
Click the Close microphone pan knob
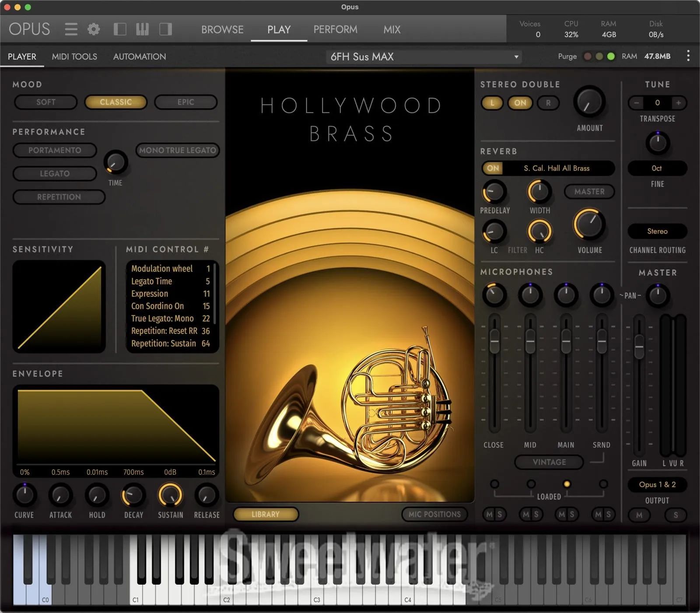coord(494,295)
